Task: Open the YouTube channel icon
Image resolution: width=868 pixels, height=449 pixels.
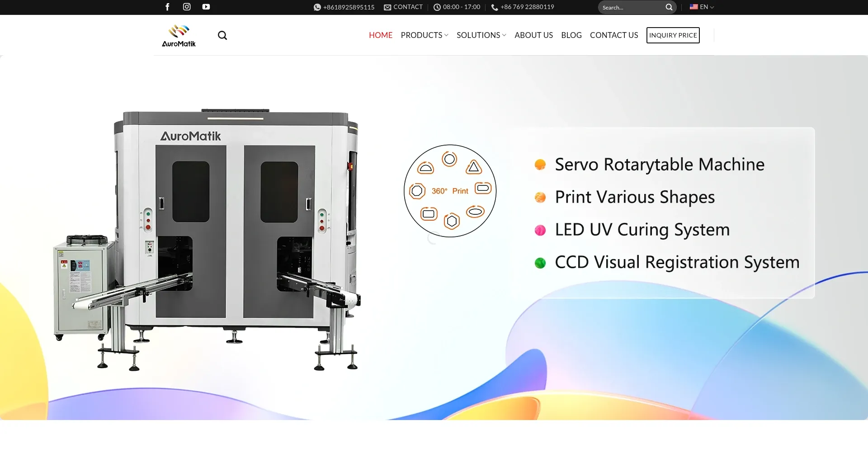Action: point(206,7)
